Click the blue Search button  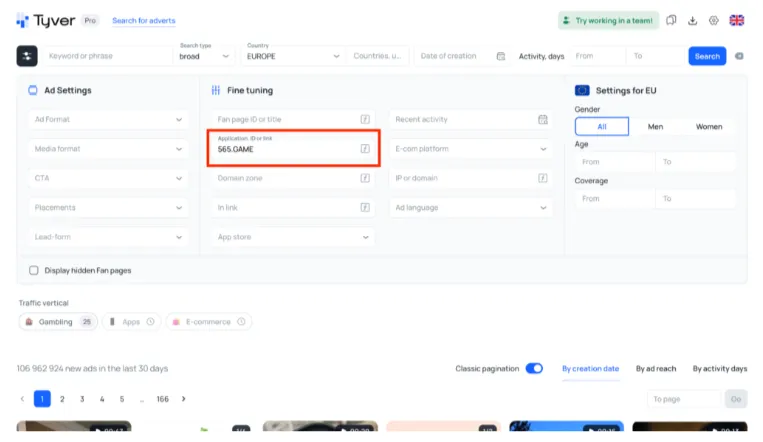click(707, 56)
